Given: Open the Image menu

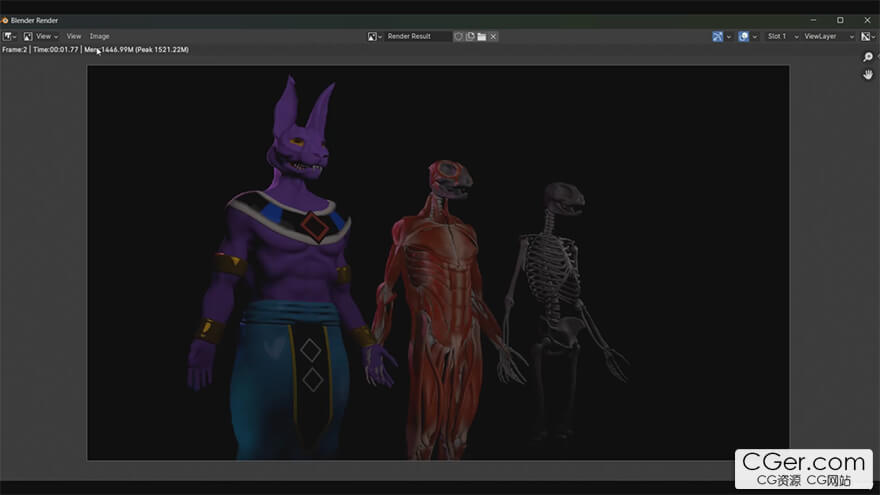Looking at the screenshot, I should pos(99,36).
